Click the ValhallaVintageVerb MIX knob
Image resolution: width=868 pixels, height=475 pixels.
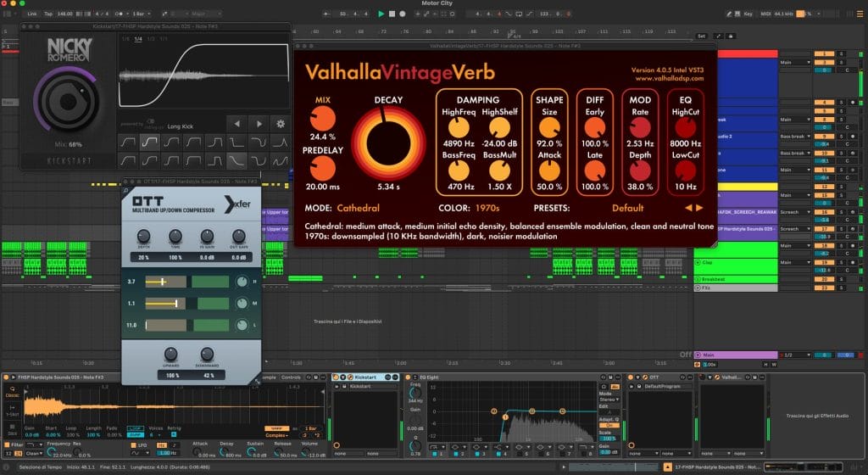tap(322, 119)
